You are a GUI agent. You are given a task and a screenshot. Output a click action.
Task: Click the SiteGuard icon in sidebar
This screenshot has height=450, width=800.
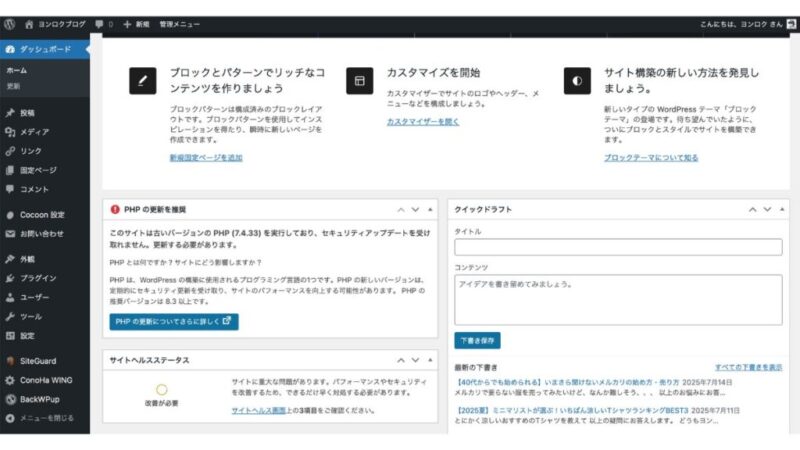(x=10, y=361)
